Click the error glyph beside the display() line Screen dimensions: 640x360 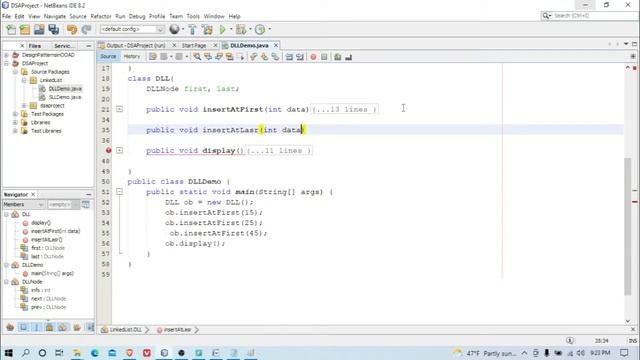coord(108,150)
